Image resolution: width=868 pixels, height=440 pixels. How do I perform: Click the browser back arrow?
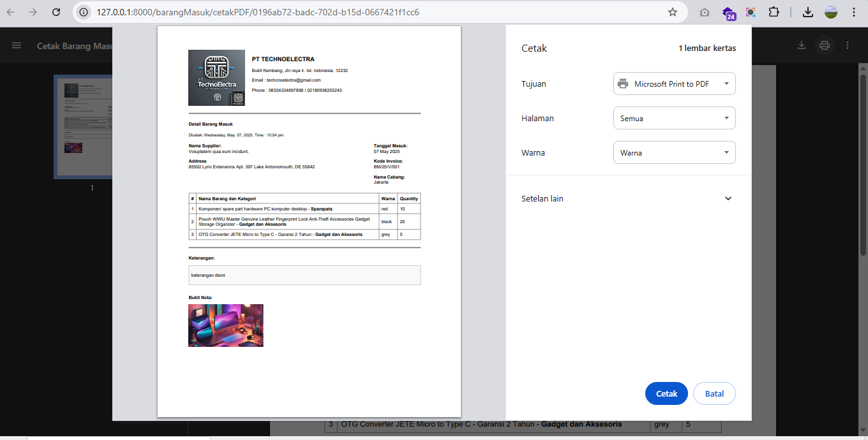coord(11,12)
